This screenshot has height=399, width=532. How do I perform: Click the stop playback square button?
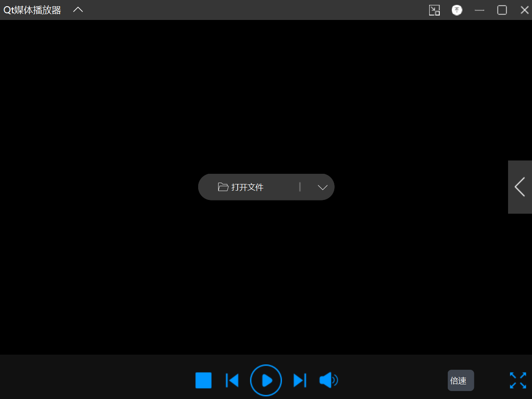[203, 380]
